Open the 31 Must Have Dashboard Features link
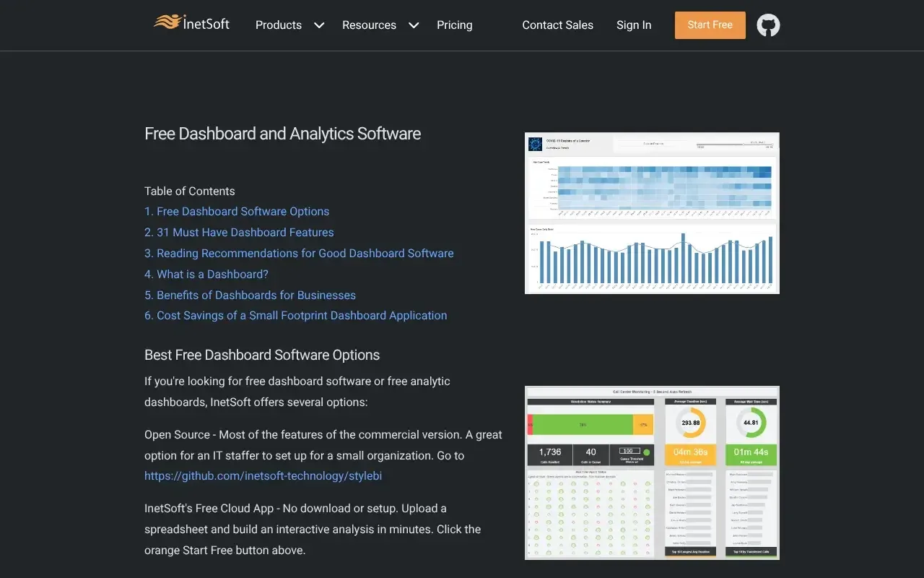This screenshot has width=924, height=578. click(x=239, y=232)
